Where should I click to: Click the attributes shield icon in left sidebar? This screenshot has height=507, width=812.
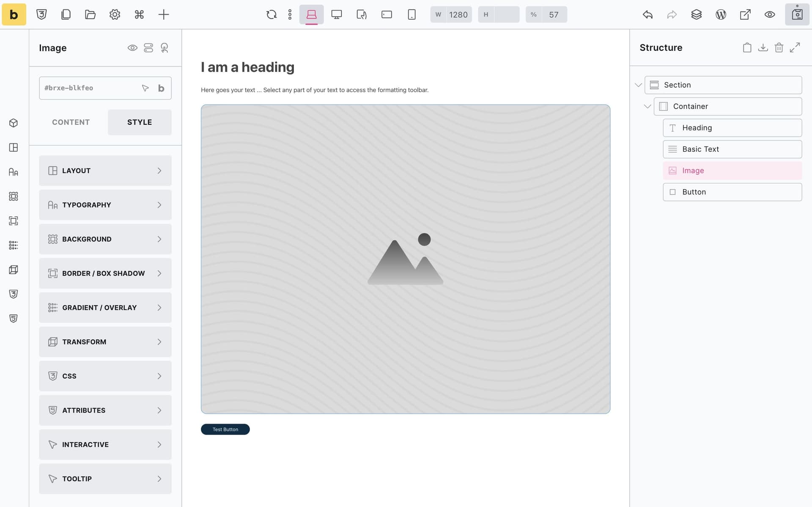click(x=14, y=319)
